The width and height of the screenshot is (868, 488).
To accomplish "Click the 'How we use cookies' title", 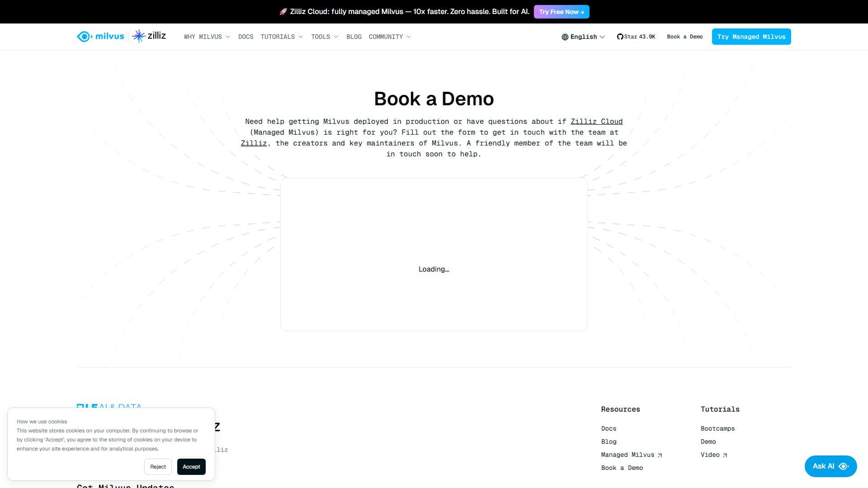I will (x=42, y=422).
